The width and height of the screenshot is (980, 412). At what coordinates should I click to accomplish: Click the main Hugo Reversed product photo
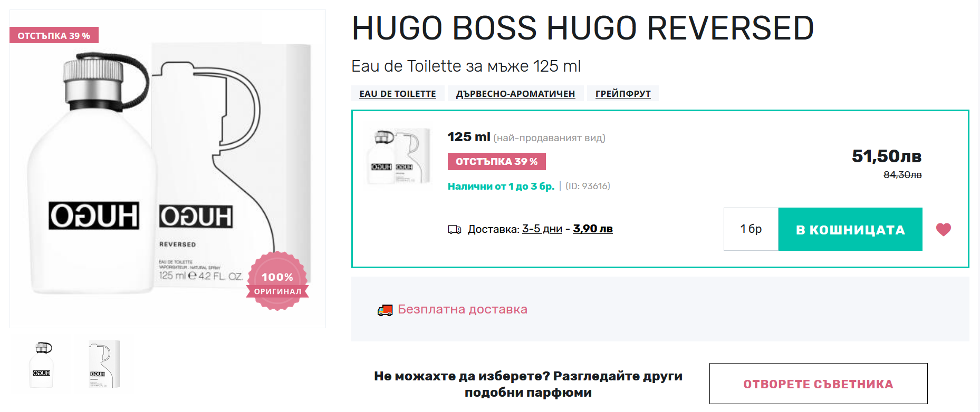168,169
